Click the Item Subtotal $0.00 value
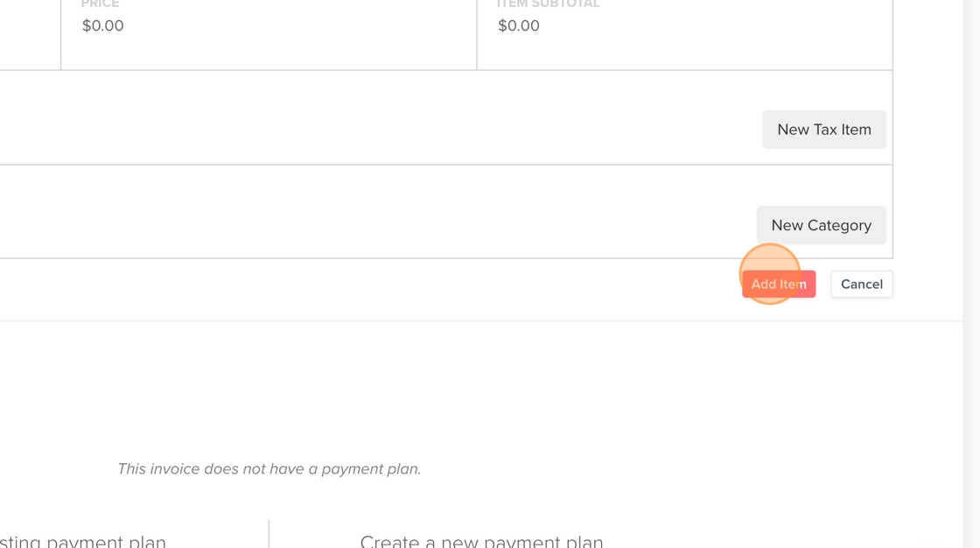The image size is (980, 548). [x=519, y=26]
